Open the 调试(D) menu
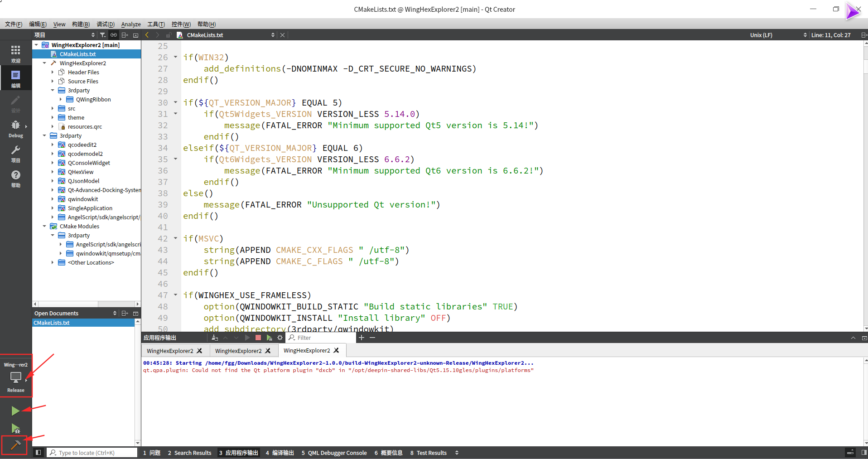The height and width of the screenshot is (459, 868). click(105, 24)
